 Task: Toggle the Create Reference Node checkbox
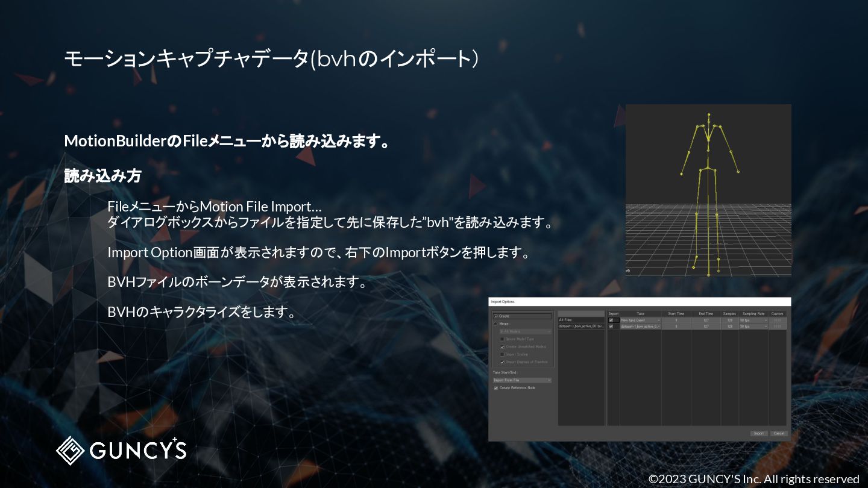pos(495,388)
